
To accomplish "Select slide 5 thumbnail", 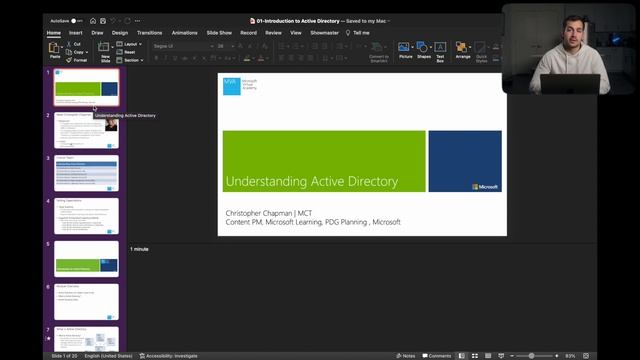I will pos(87,259).
